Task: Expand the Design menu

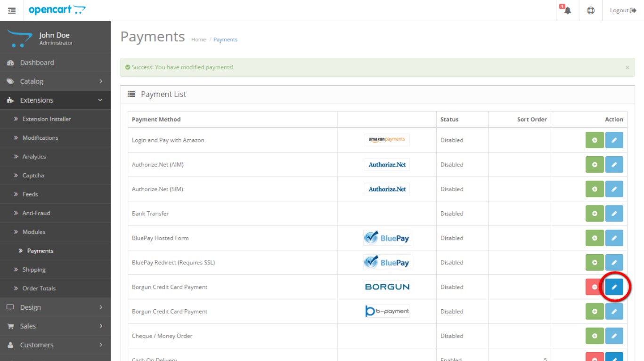Action: coord(55,307)
